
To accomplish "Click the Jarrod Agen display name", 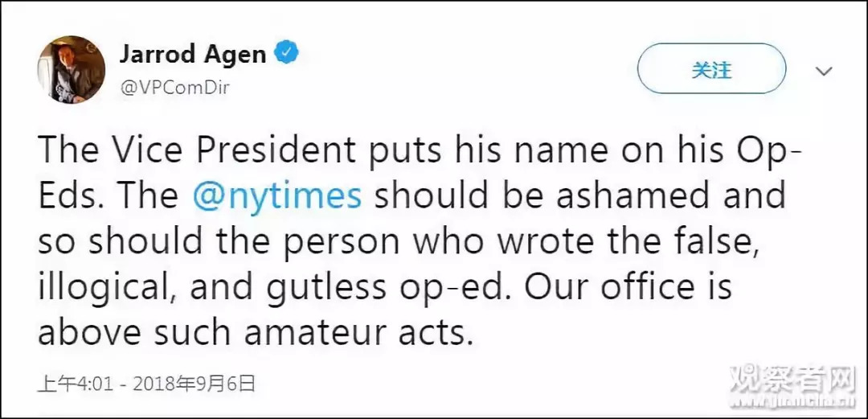I will coord(193,55).
